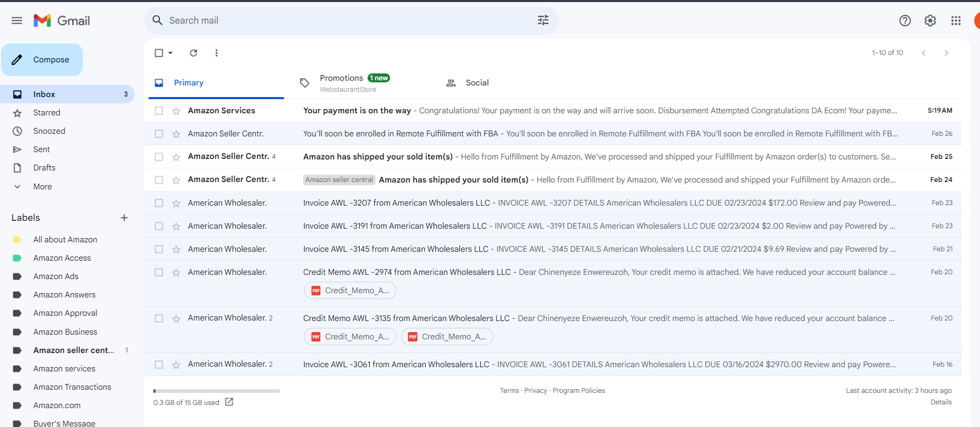This screenshot has width=980, height=427.
Task: Open first Credit_Memo attachment in AWL -3135 email
Action: [350, 337]
